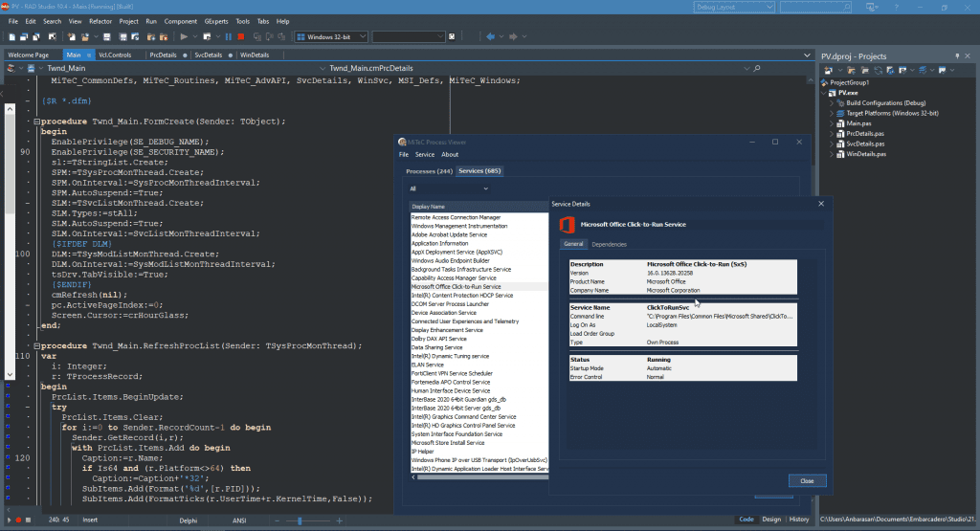The height and width of the screenshot is (531, 980).
Task: Navigate back with blue left arrow
Action: 491,37
